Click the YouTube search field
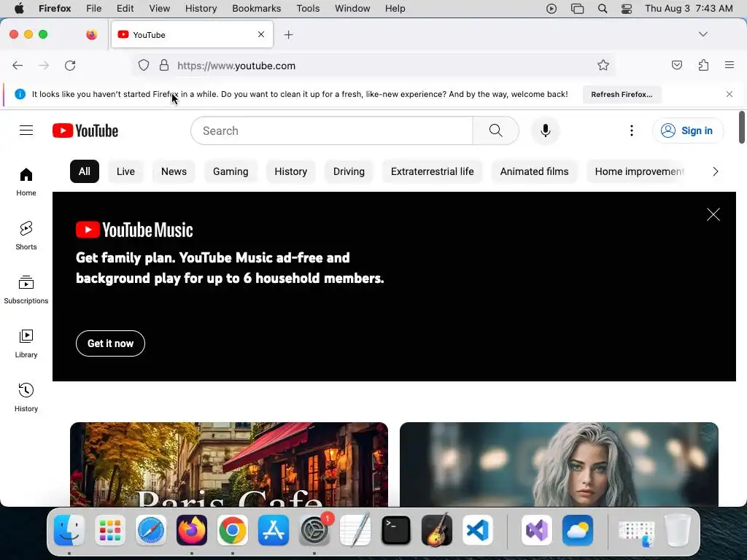 pyautogui.click(x=332, y=131)
